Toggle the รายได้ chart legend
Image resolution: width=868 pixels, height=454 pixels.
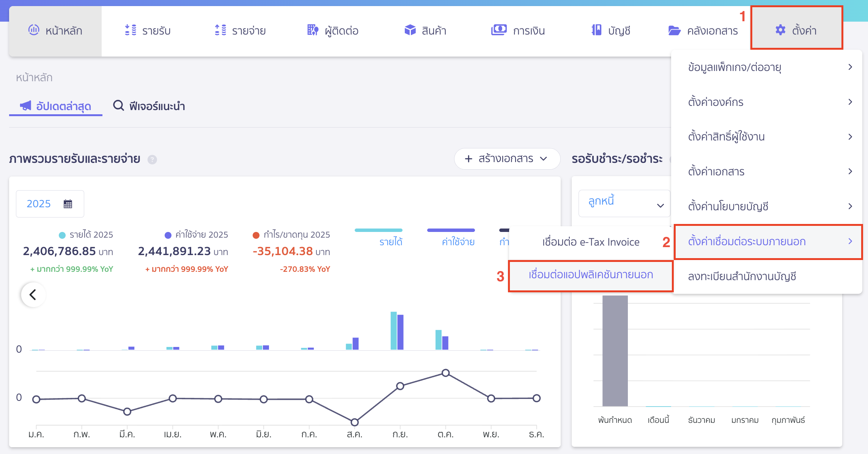click(391, 241)
